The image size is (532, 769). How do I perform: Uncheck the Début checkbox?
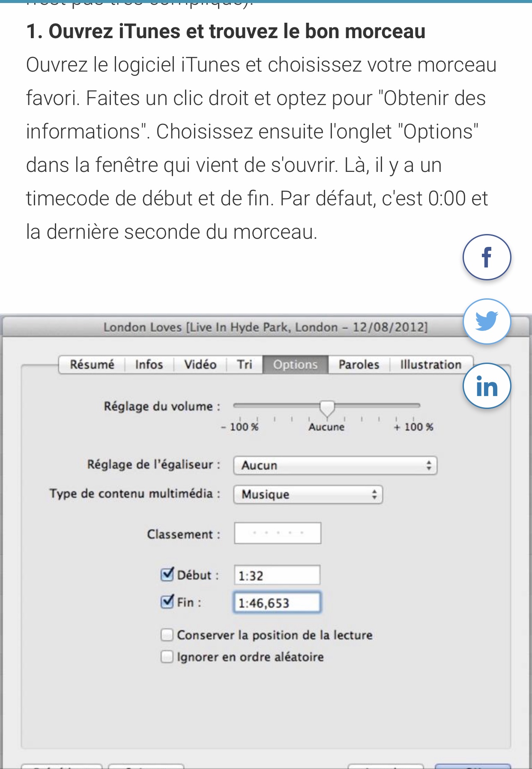tap(167, 574)
